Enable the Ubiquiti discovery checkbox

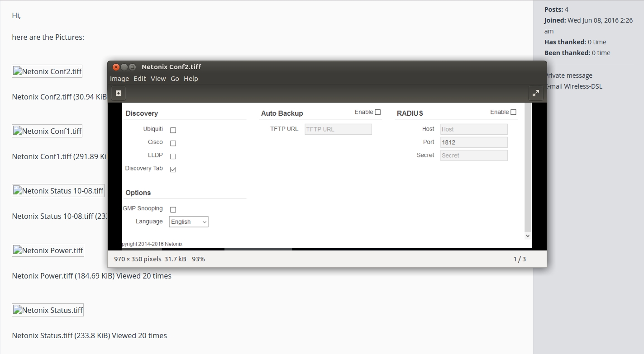pos(173,130)
